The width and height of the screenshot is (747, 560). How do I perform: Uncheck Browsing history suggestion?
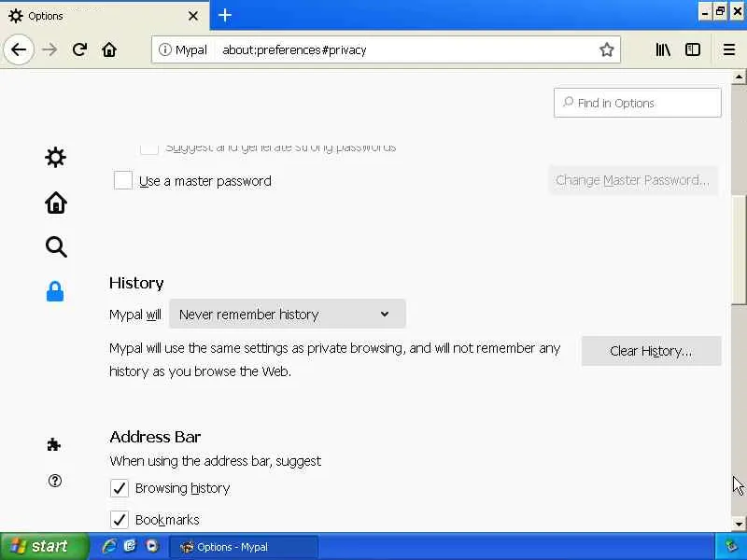coord(120,488)
